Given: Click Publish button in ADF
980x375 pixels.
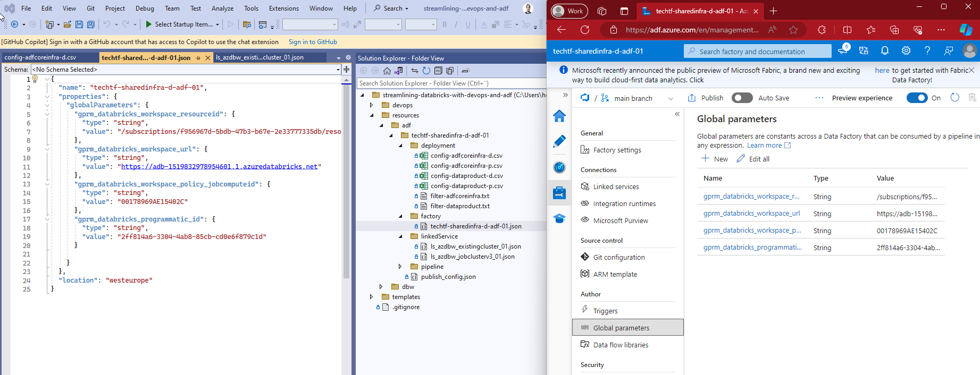Looking at the screenshot, I should tap(706, 98).
